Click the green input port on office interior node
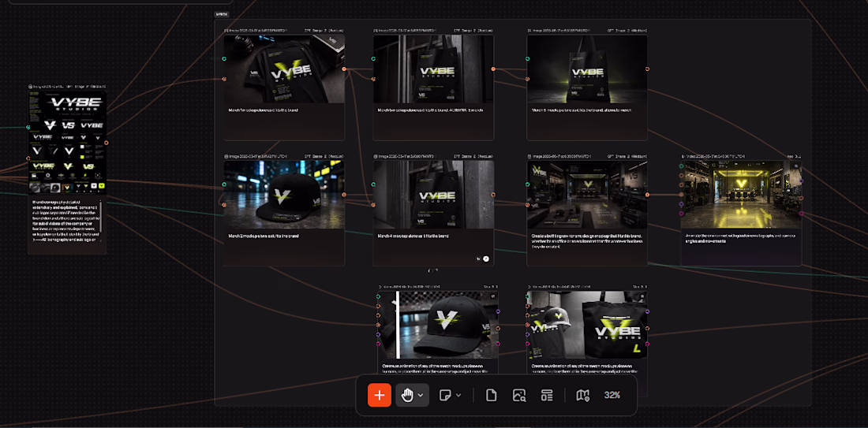 (528, 184)
